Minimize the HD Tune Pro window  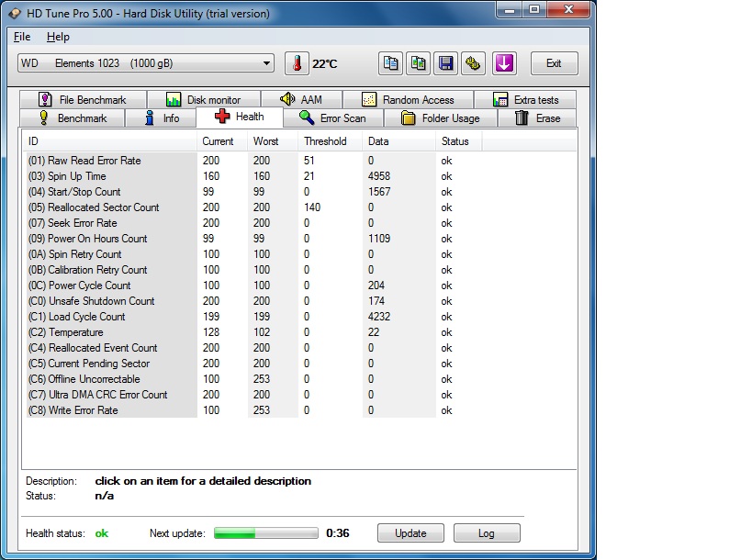510,9
